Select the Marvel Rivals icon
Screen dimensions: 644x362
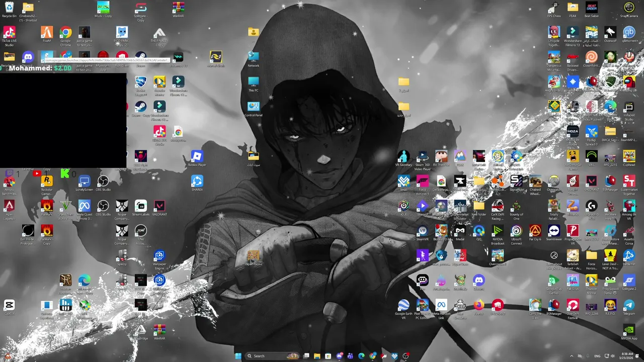[x=215, y=57]
